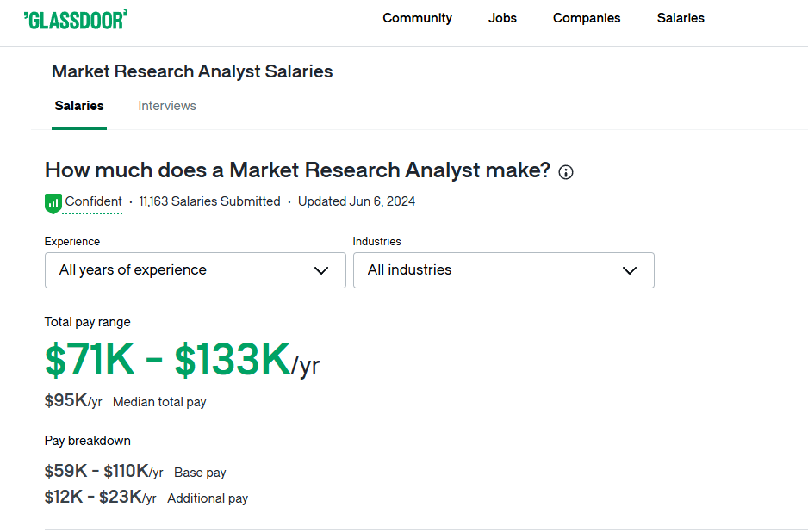
Task: Click the $12K - $23K additional pay value
Action: point(100,497)
